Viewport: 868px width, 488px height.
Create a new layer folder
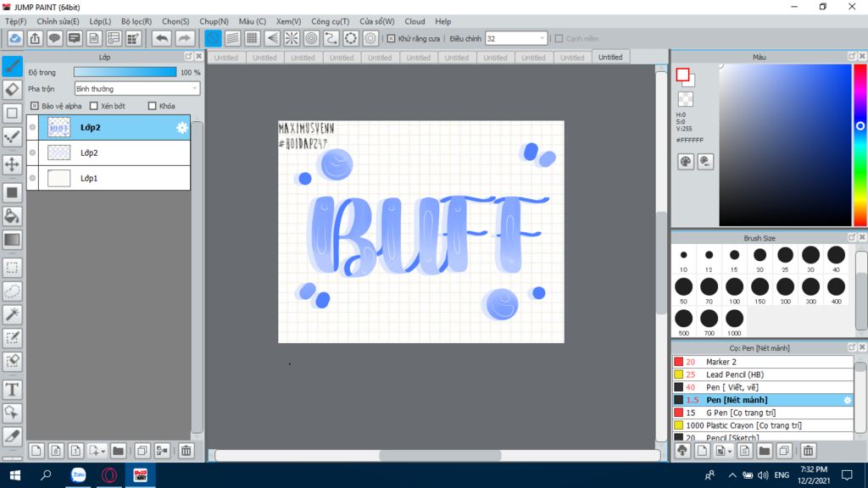coord(118,451)
